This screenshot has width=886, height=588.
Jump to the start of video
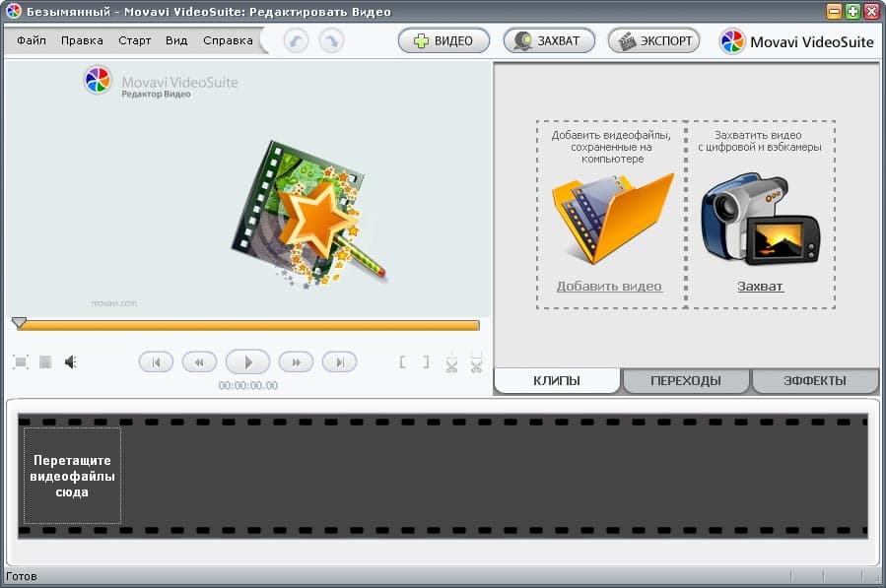[156, 362]
